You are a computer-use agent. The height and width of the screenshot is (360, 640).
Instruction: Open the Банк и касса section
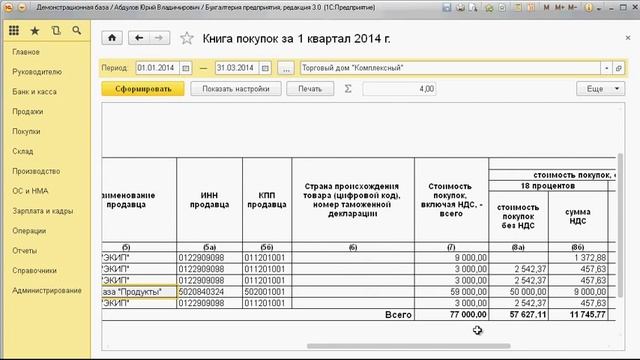[34, 92]
